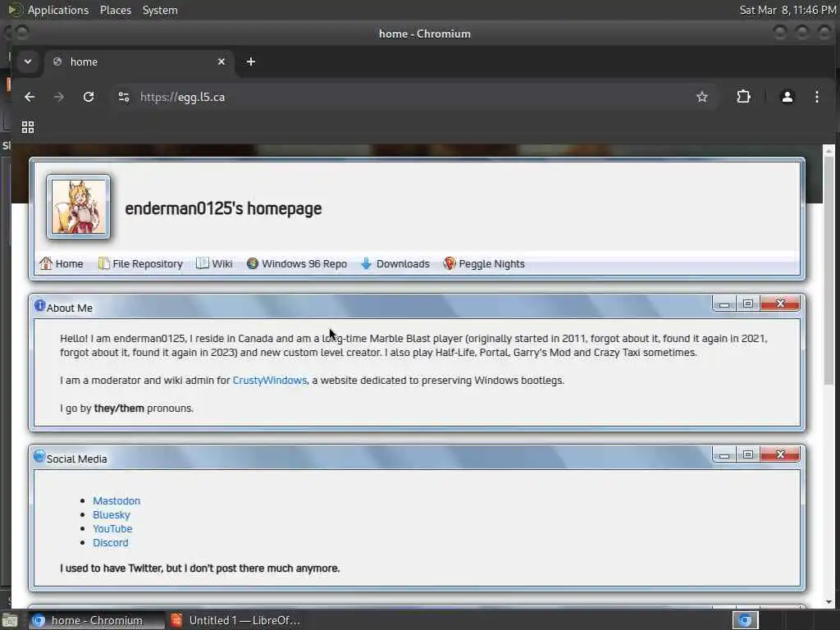Image resolution: width=840 pixels, height=630 pixels.
Task: Open the Discord link
Action: click(111, 543)
